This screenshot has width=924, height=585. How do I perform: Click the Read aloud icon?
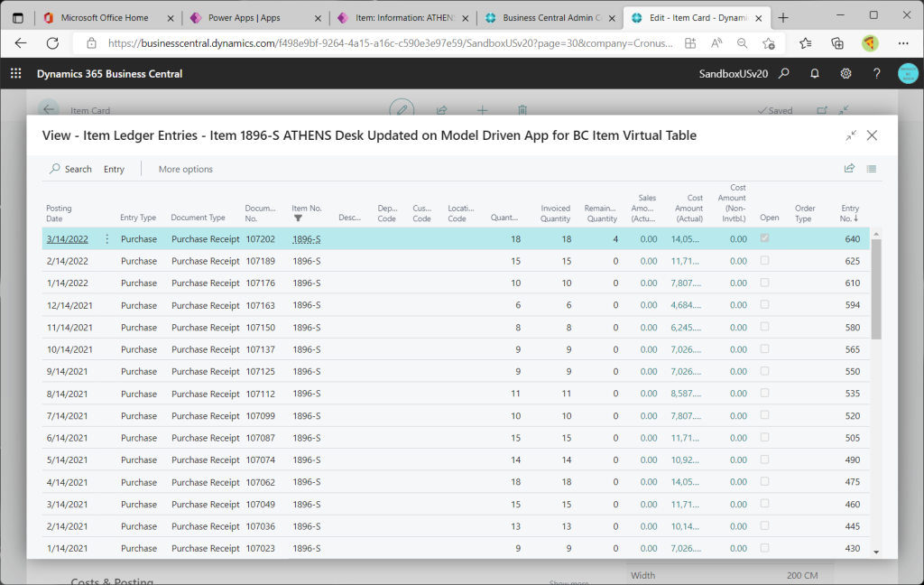[x=716, y=43]
